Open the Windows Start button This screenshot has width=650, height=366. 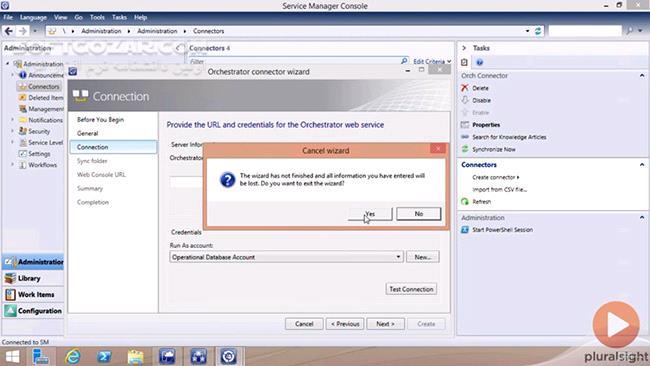pos(12,357)
